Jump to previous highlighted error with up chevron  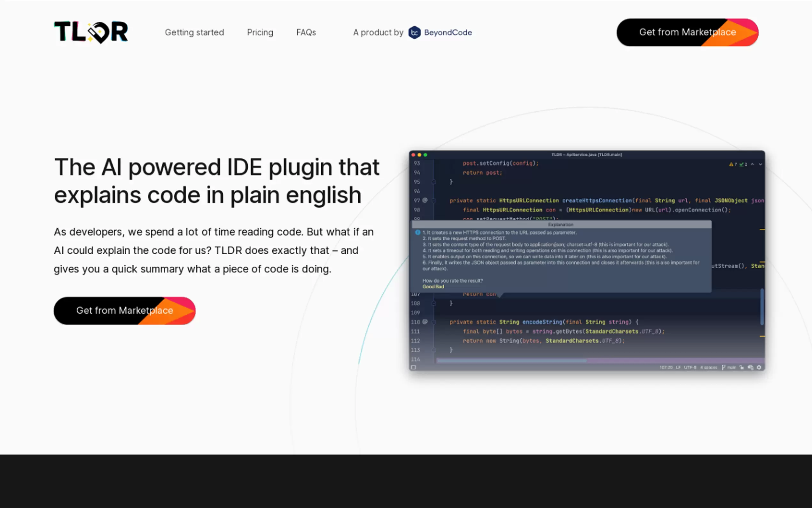[752, 164]
